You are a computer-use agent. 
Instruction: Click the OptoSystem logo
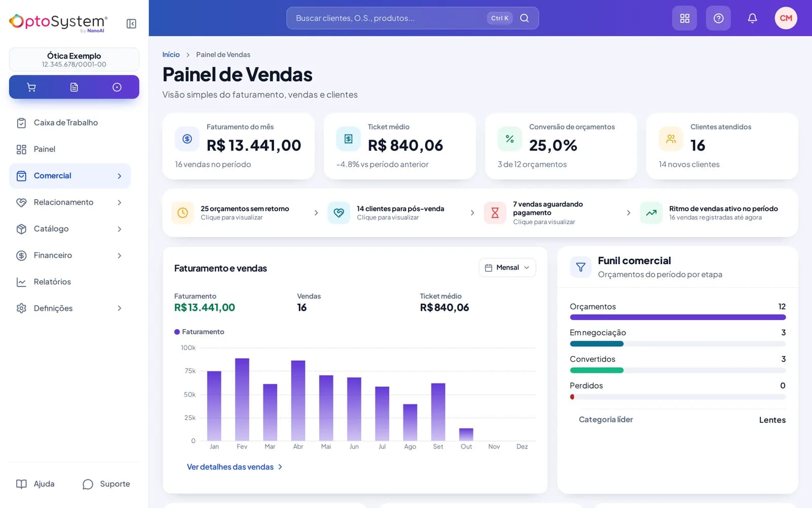tap(59, 22)
